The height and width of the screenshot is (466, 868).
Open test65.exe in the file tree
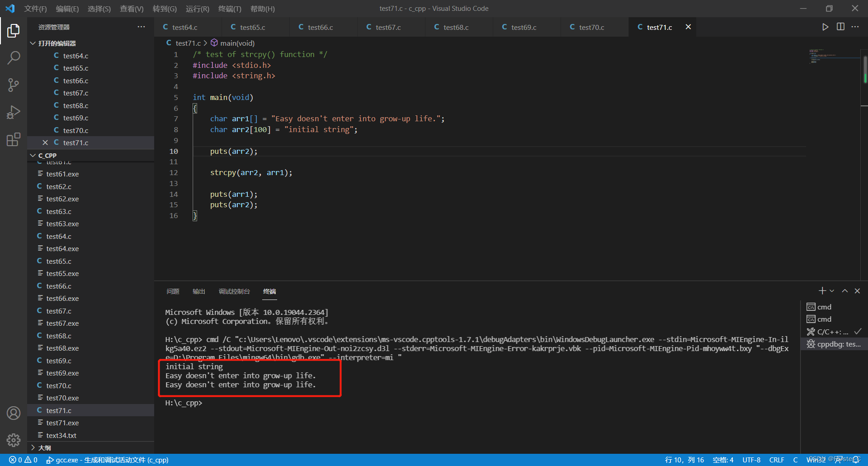point(90,274)
